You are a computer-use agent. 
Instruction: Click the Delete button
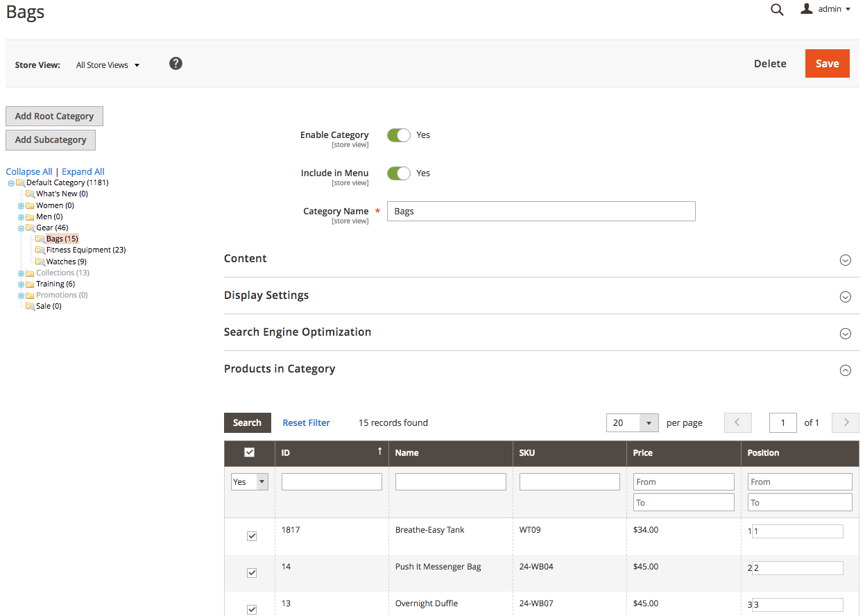[x=770, y=63]
